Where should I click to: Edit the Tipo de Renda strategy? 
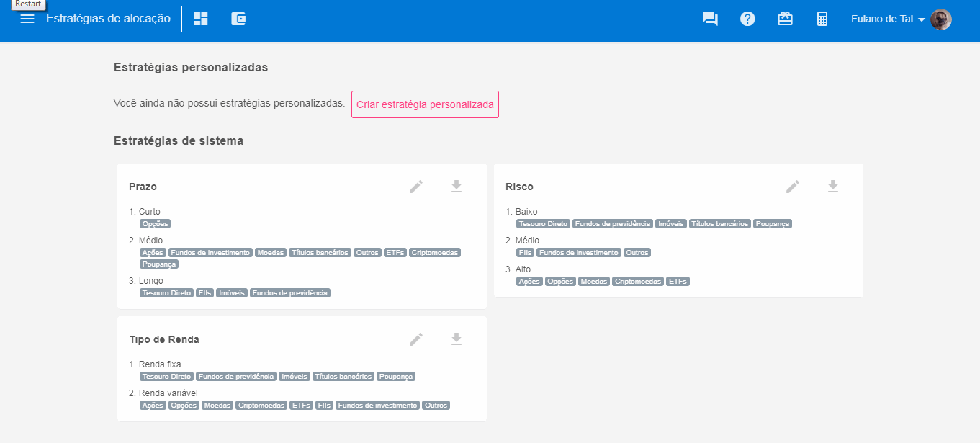point(416,339)
